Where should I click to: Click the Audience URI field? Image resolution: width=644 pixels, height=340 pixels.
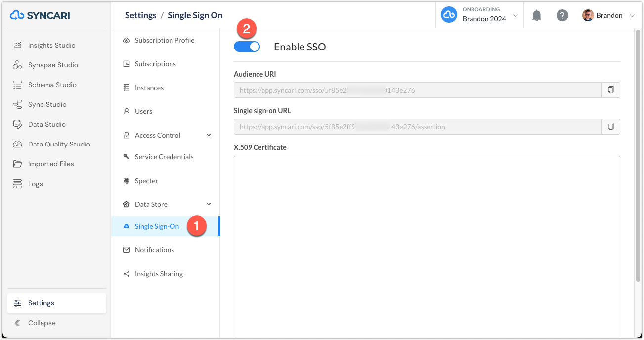point(418,90)
